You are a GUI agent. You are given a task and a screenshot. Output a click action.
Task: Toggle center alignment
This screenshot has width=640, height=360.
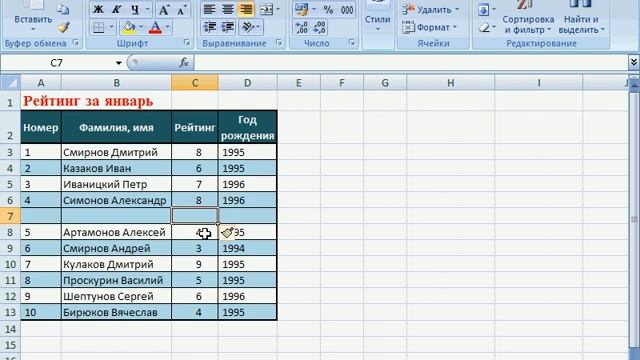click(x=228, y=9)
